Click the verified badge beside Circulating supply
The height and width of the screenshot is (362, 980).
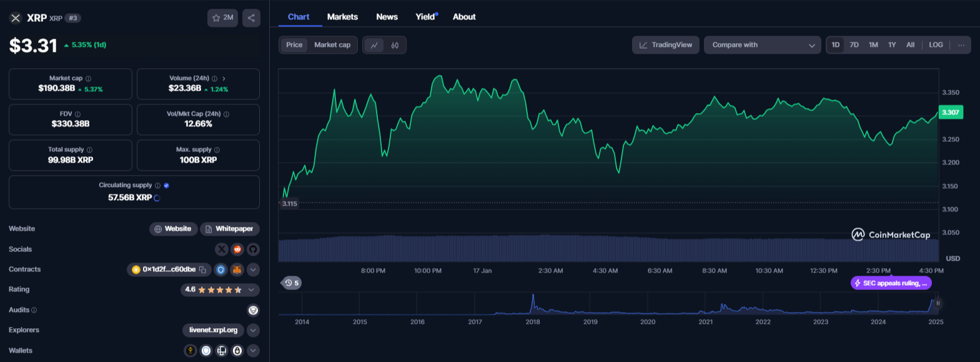[166, 186]
